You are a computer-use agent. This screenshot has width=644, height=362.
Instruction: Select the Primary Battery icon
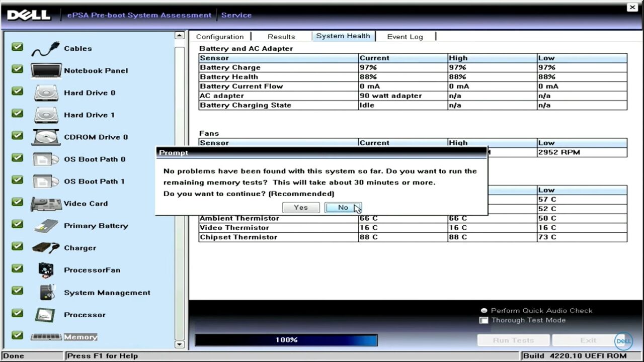(x=46, y=226)
